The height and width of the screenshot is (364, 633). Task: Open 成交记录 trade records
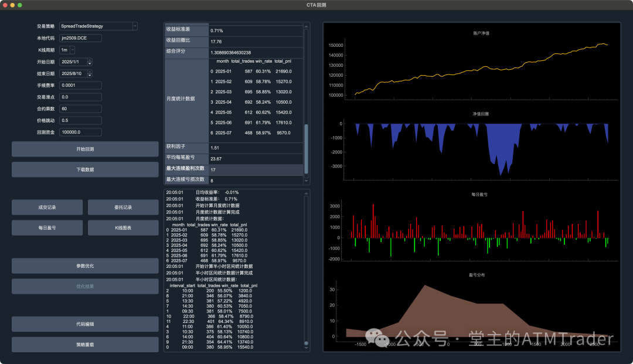tap(47, 207)
